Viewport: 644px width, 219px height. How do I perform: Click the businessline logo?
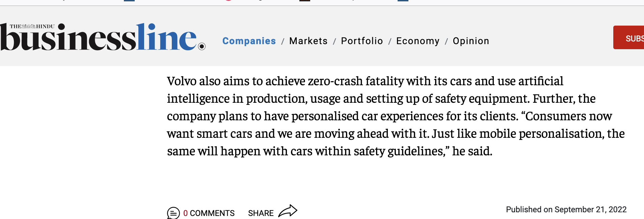pos(103,37)
